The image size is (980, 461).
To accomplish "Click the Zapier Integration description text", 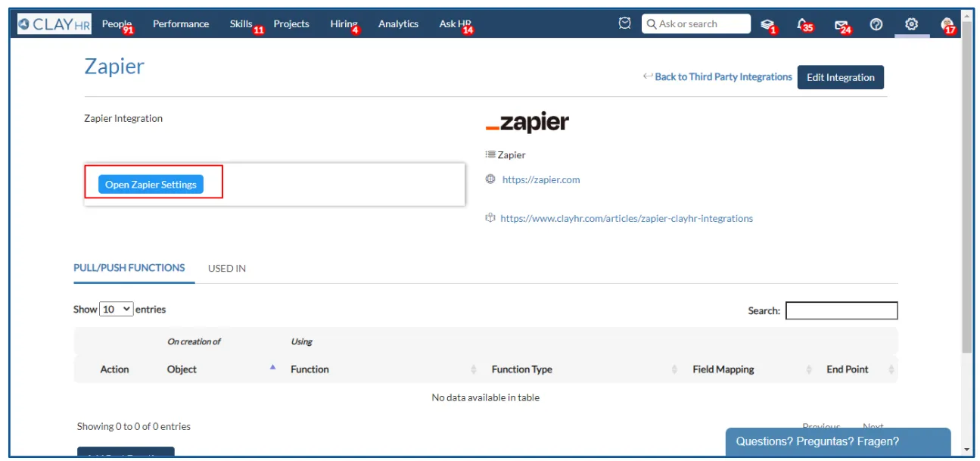I will 123,118.
